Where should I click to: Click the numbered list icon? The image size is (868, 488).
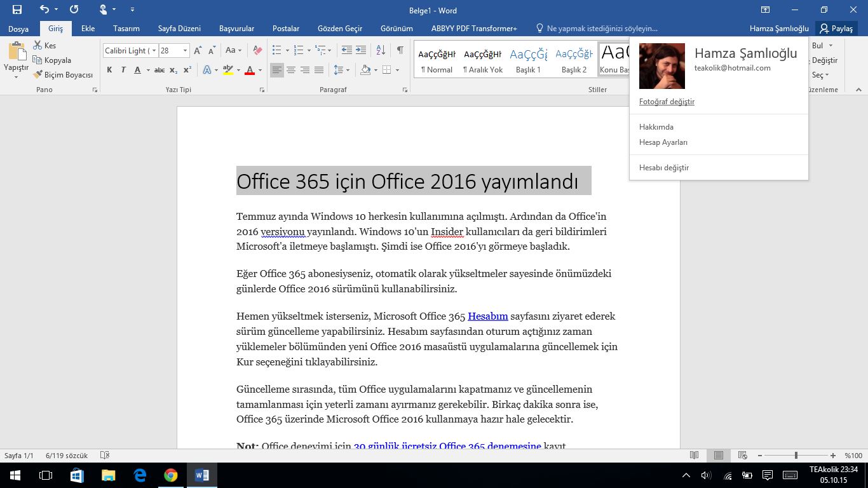click(298, 50)
